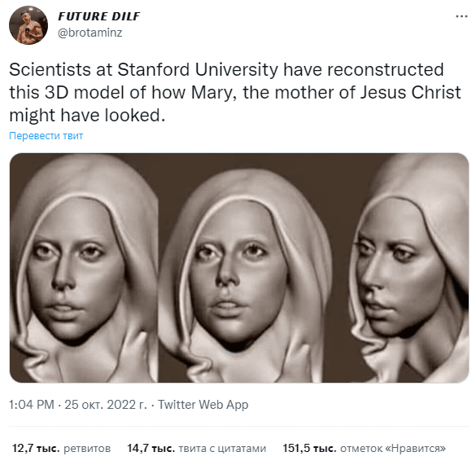This screenshot has height=465, width=476.
Task: View the 151,5 тыс. likes list
Action: tap(365, 448)
